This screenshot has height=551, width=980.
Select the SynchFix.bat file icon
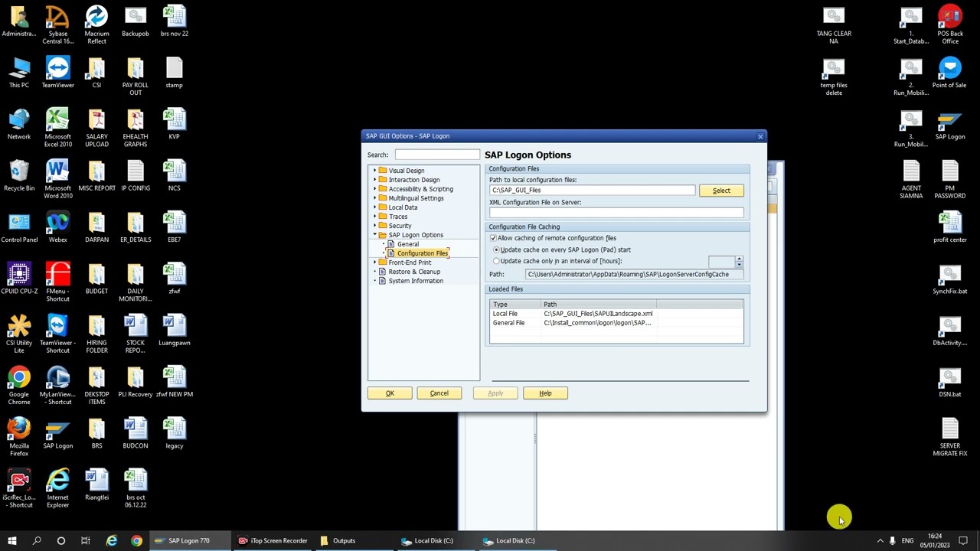tap(949, 279)
